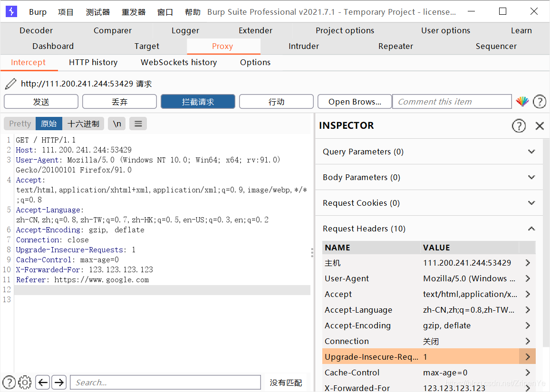
Task: Switch to the Target tab
Action: [146, 46]
